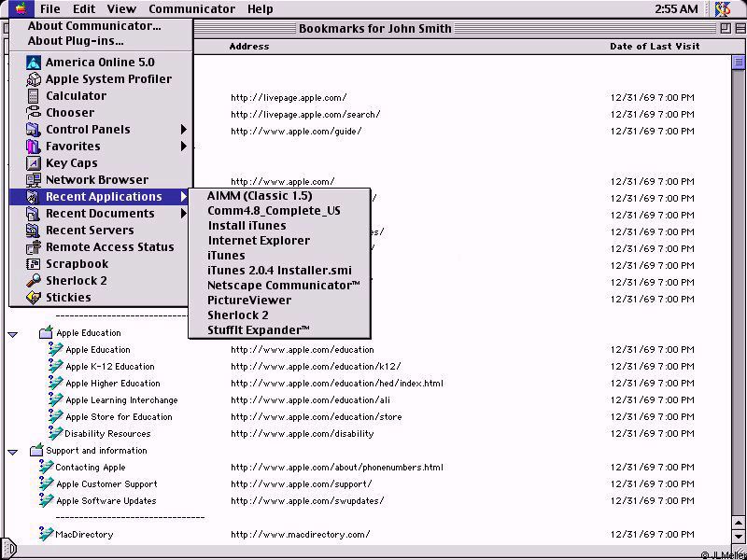Viewport: 747px width, 560px height.
Task: Sort by the Address column header
Action: point(249,46)
